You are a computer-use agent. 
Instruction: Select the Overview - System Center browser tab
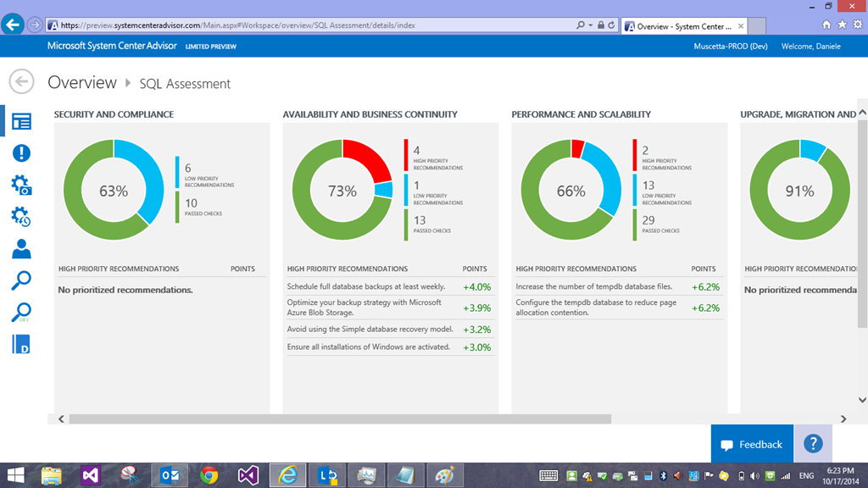click(x=684, y=26)
